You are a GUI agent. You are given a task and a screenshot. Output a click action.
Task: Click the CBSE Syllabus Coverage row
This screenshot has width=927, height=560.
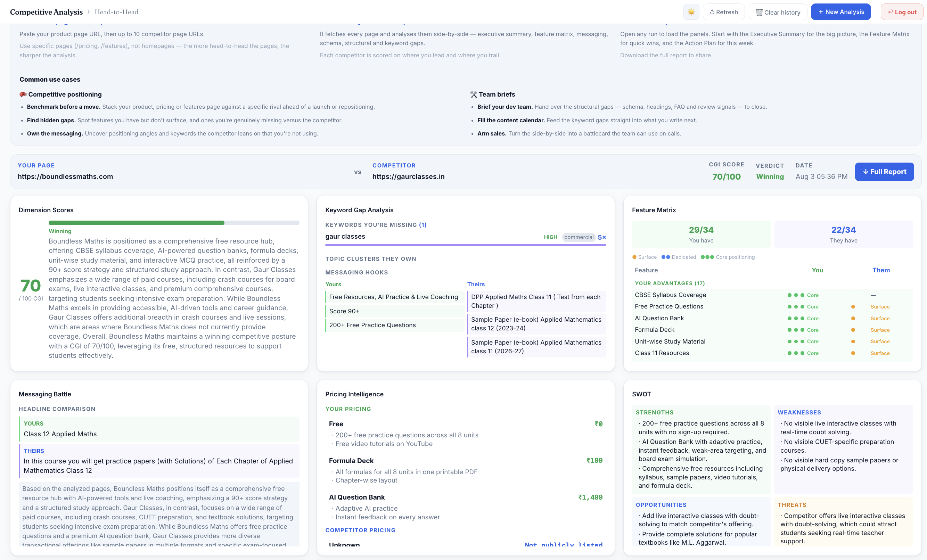coord(772,295)
